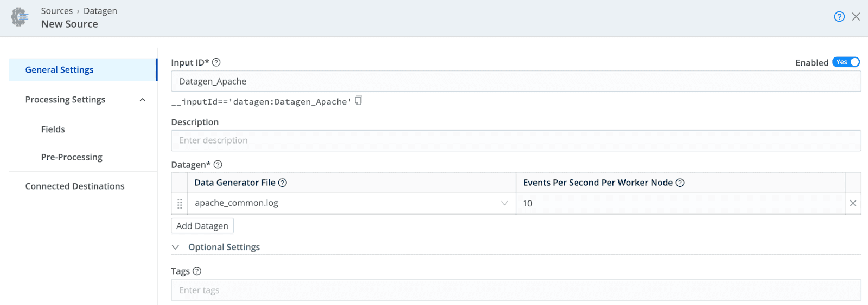This screenshot has width=868, height=305.
Task: Click the Add Datagen button
Action: pos(202,226)
